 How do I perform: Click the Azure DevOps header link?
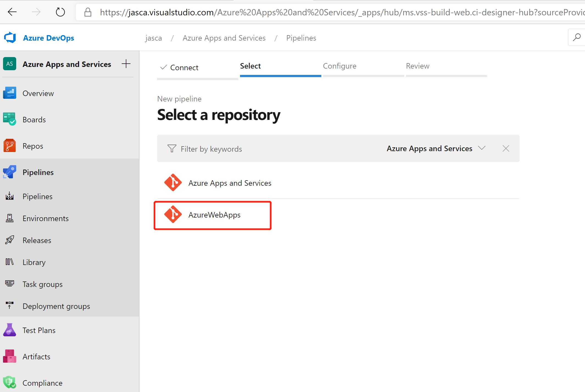click(x=48, y=38)
